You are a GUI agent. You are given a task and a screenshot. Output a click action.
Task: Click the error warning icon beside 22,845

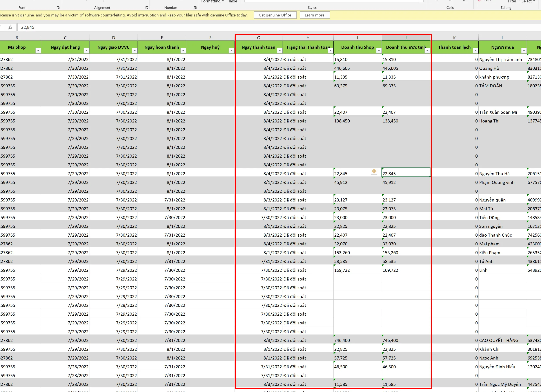pos(374,171)
